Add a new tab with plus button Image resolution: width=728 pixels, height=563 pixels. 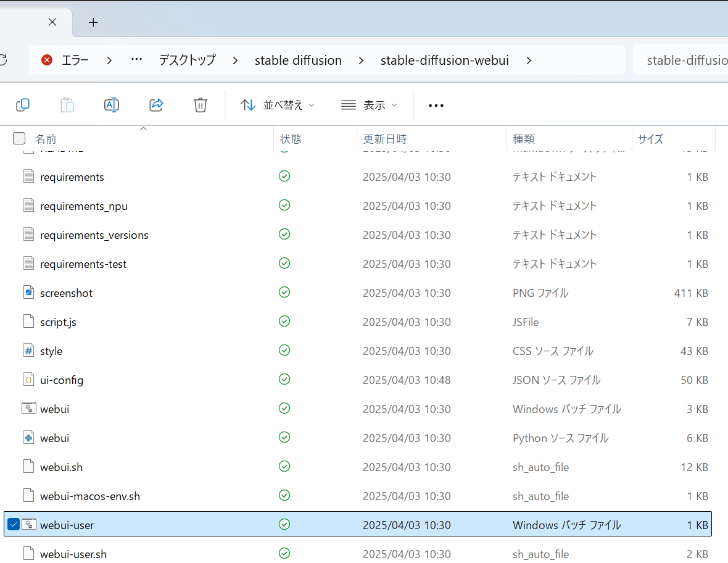pos(93,22)
